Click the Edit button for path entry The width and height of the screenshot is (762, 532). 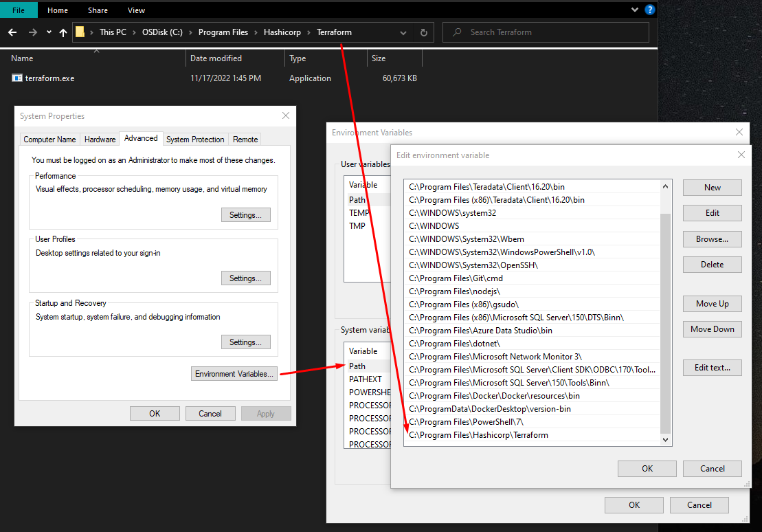[713, 213]
